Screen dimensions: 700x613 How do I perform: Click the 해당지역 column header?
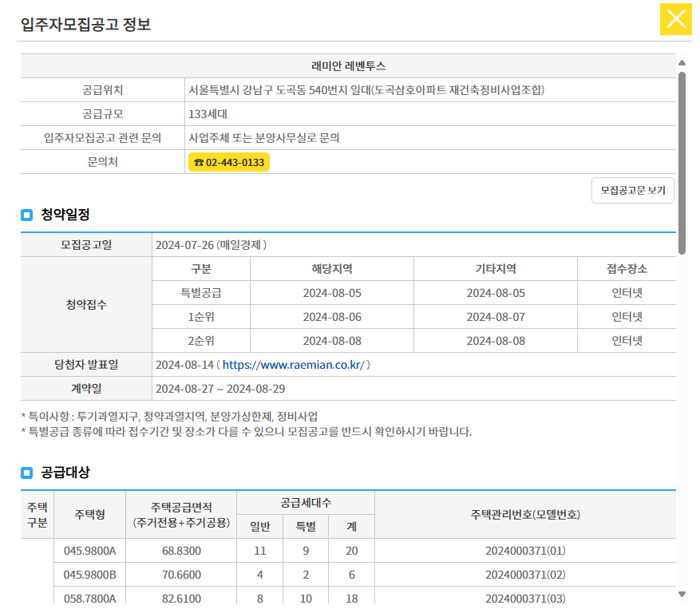pos(332,269)
